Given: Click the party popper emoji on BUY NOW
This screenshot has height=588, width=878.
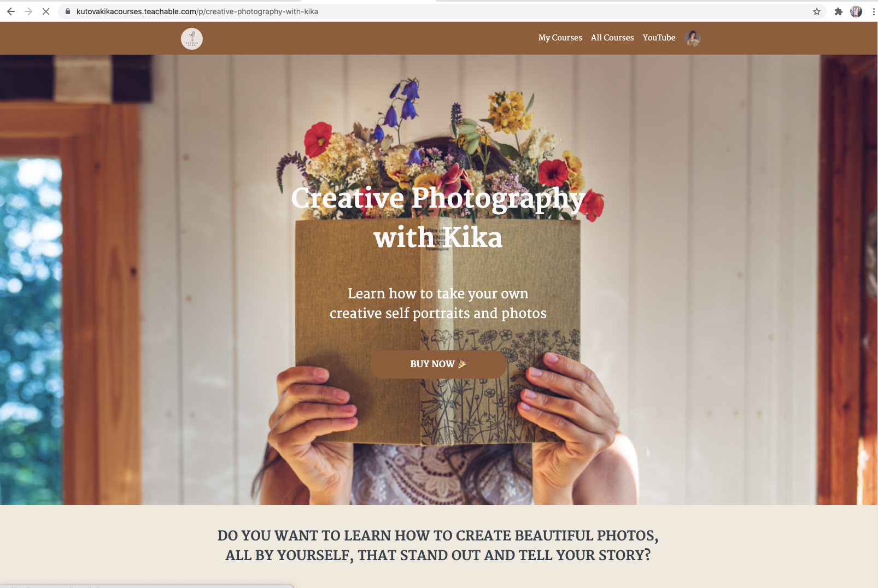Looking at the screenshot, I should click(463, 363).
